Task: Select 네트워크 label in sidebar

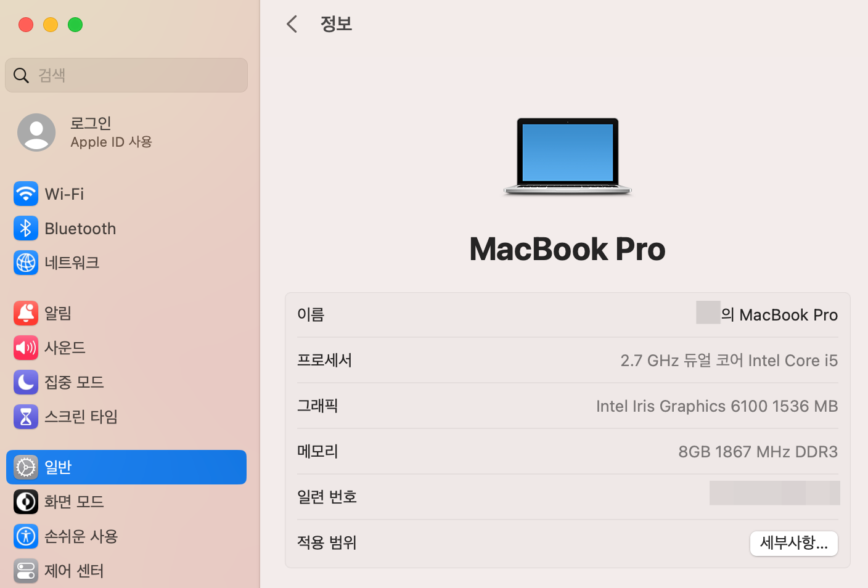Action: coord(72,263)
